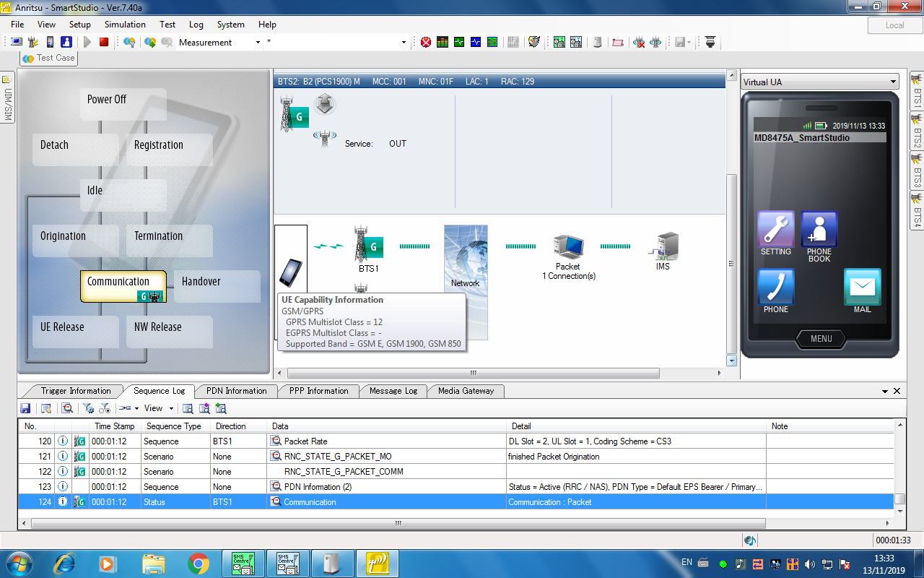Click the antenna with red X icon
The image size is (924, 578).
(x=639, y=42)
